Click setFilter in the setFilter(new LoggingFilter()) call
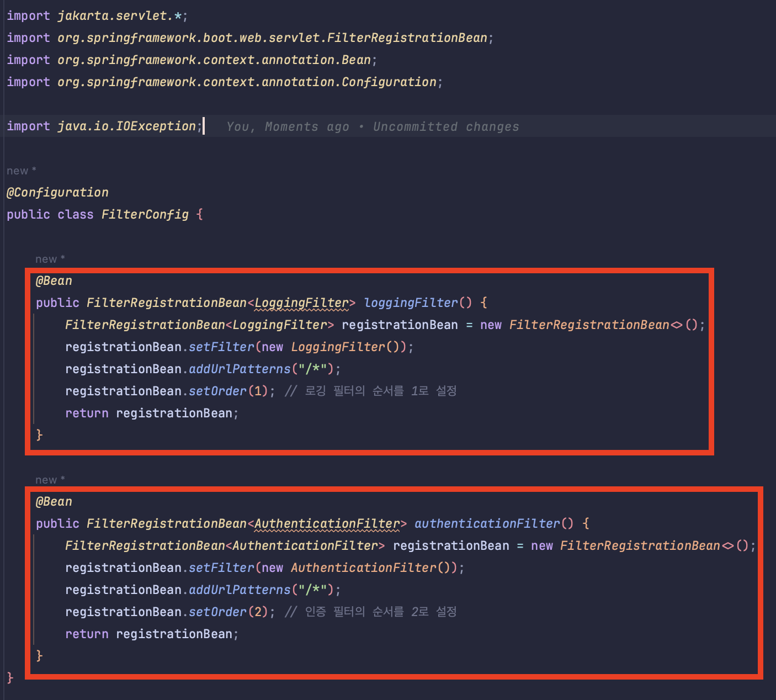The width and height of the screenshot is (776, 700). 221,347
